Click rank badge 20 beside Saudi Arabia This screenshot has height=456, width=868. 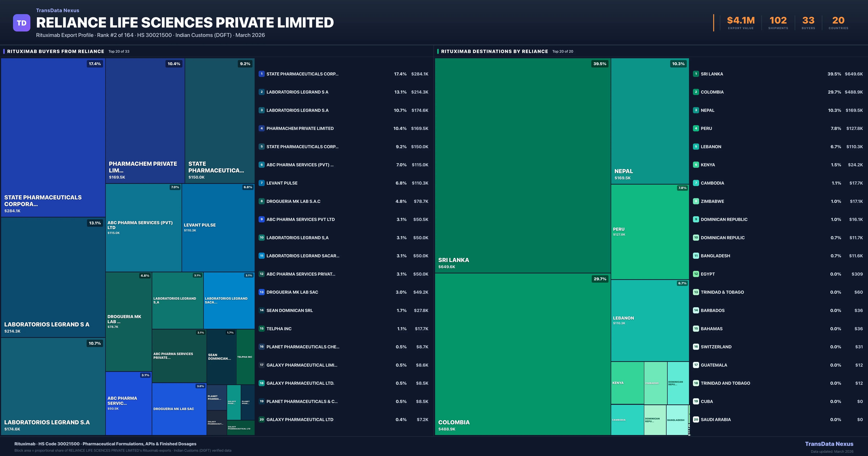696,420
